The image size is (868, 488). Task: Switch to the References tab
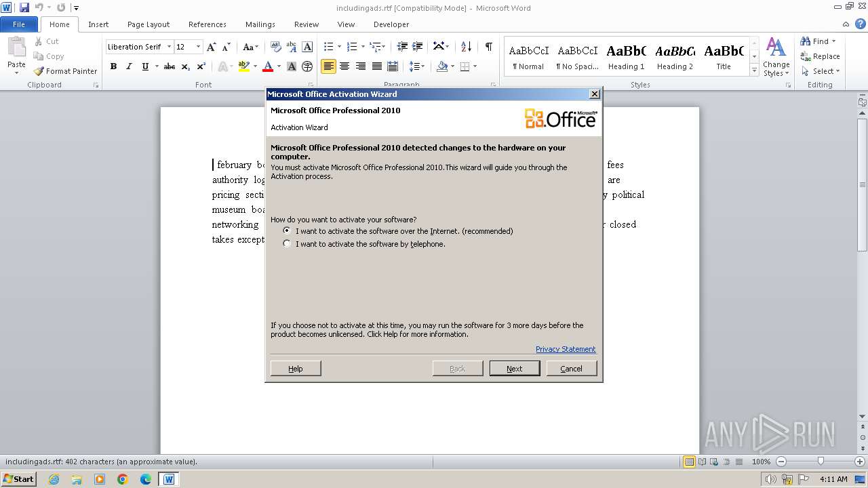pyautogui.click(x=208, y=24)
